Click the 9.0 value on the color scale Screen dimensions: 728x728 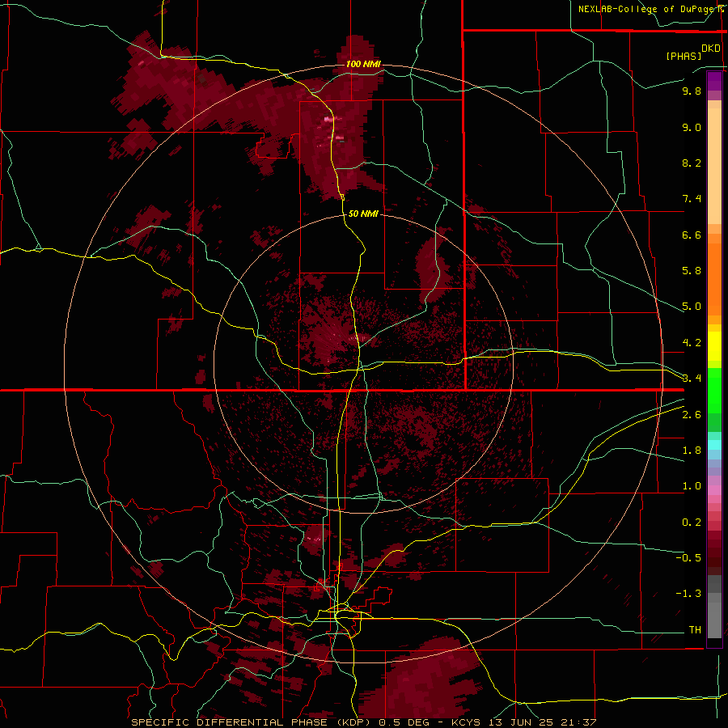[692, 127]
